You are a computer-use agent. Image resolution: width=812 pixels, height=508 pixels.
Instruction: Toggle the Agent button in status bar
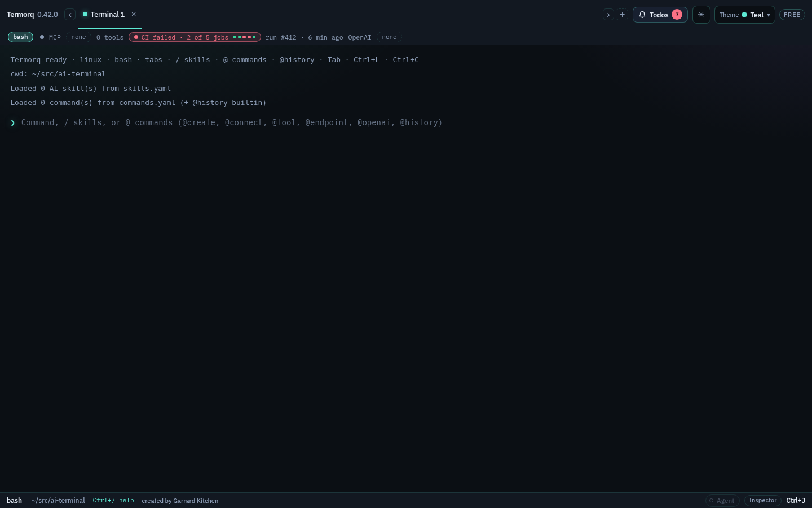(x=722, y=501)
